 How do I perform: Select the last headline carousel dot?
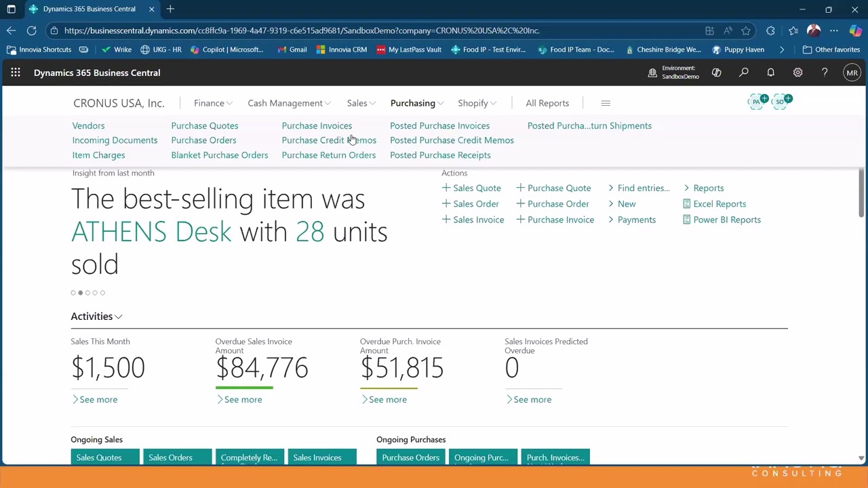coord(102,293)
